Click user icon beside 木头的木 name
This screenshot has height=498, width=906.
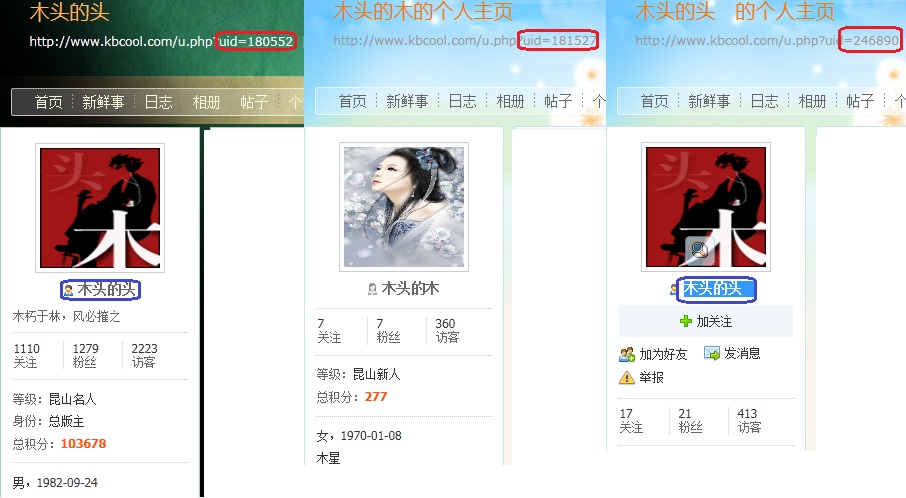click(373, 288)
